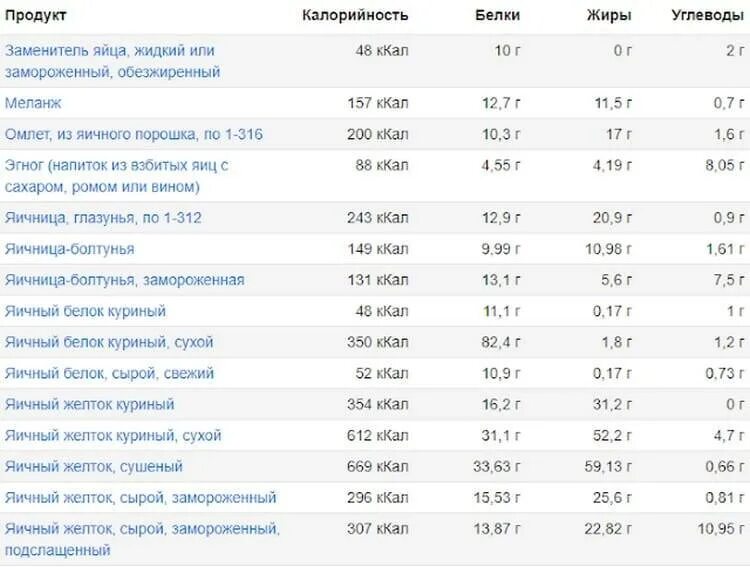The height and width of the screenshot is (567, 750).
Task: Open Яичный желток, сырой, замороженный link
Action: 141,498
